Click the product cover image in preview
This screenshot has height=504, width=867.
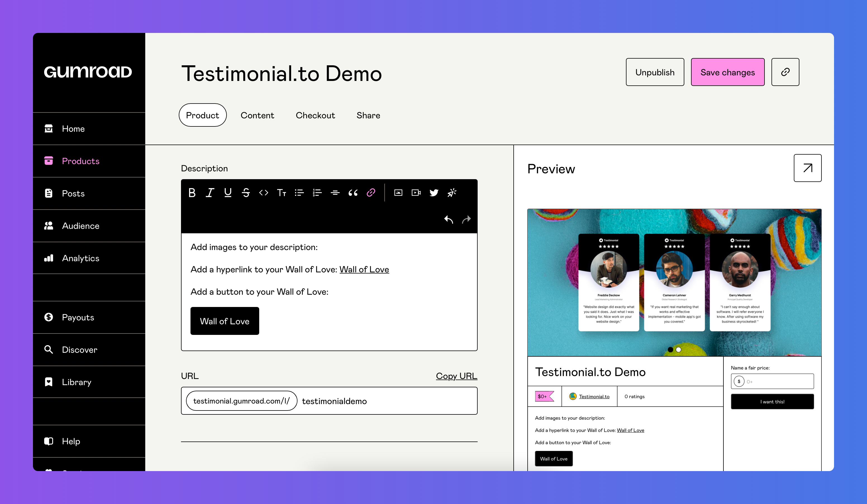[x=674, y=283]
